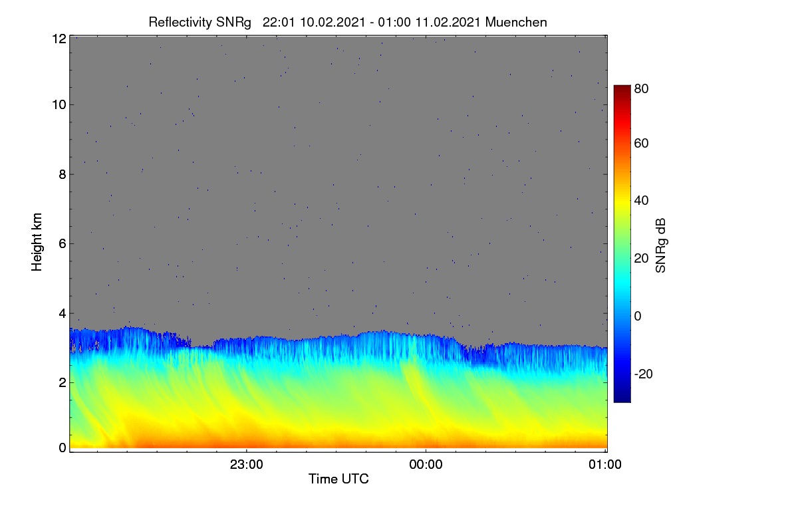The width and height of the screenshot is (798, 532).
Task: Click the colorbar value 20
Action: (x=642, y=258)
